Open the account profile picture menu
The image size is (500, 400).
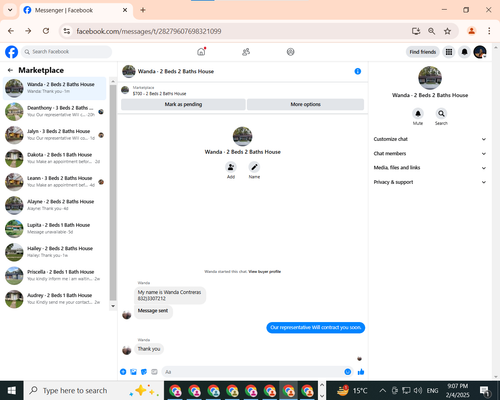click(x=480, y=52)
